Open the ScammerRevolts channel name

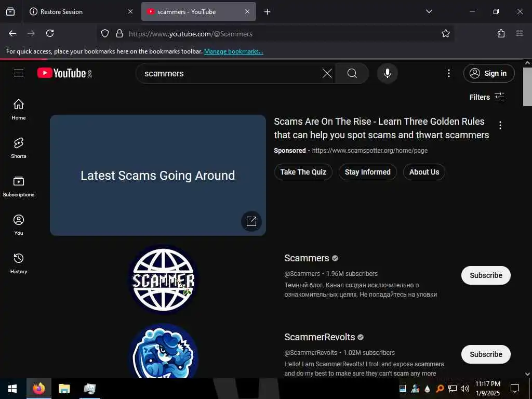[x=320, y=337]
